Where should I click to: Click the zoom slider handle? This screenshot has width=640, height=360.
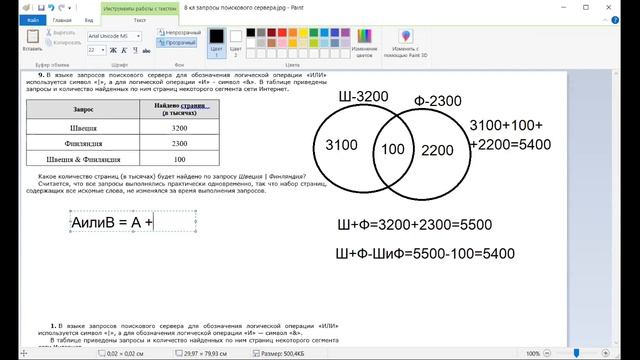pyautogui.click(x=576, y=353)
